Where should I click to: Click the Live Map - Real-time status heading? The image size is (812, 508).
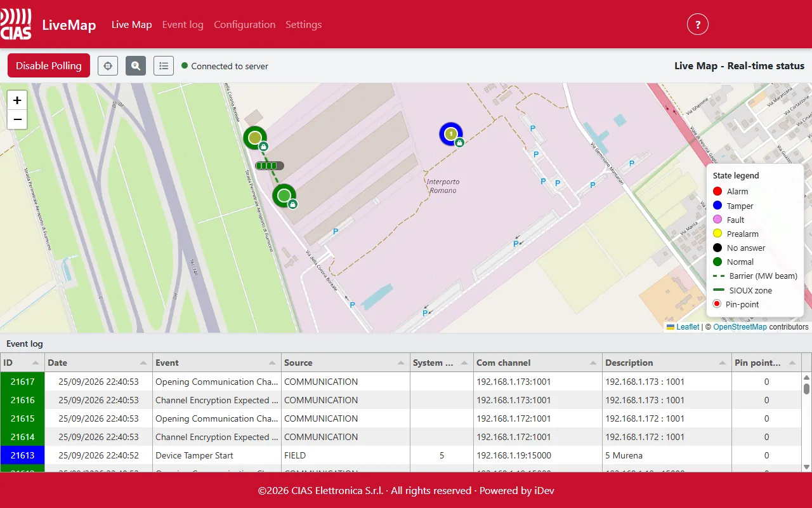tap(739, 65)
